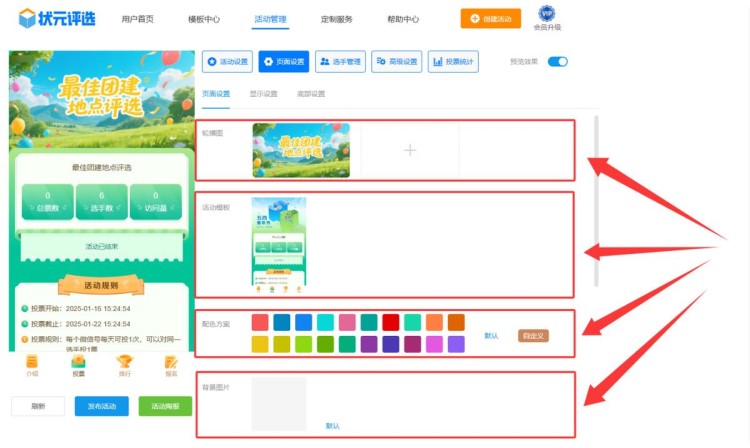Switch to the 显示设置 tab
750x448 pixels.
point(264,94)
